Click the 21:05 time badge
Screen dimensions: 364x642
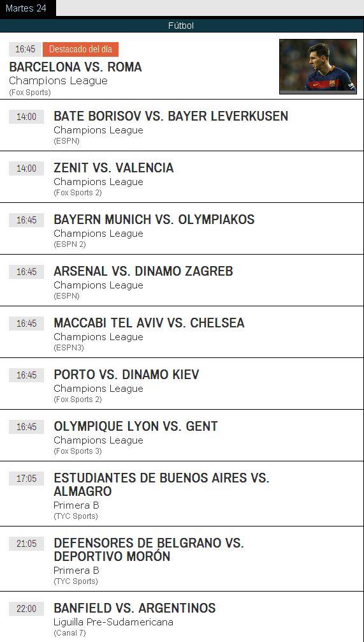(26, 544)
